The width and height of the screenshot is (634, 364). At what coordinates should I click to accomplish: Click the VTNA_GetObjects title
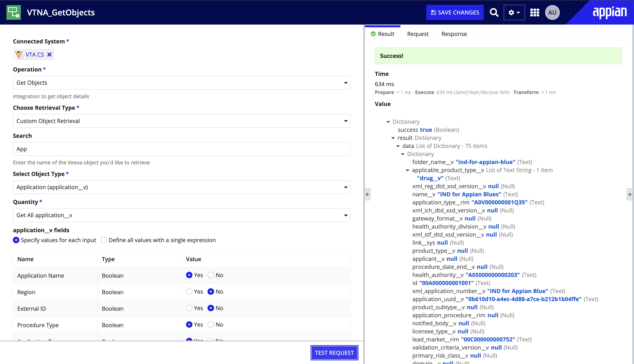(61, 12)
